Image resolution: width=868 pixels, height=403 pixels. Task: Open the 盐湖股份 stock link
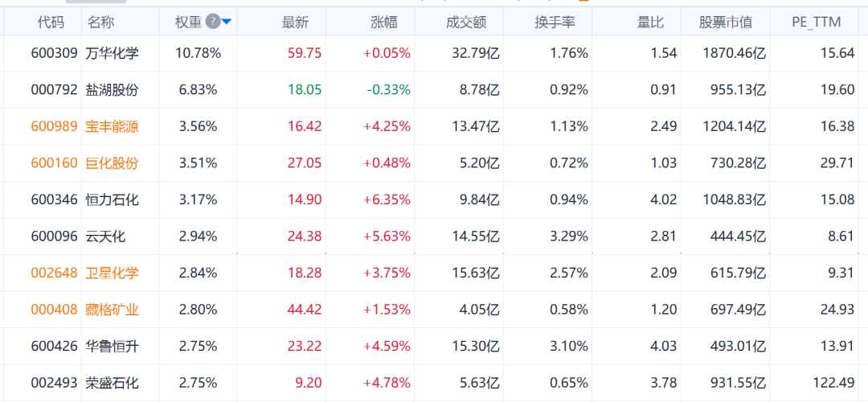(113, 90)
